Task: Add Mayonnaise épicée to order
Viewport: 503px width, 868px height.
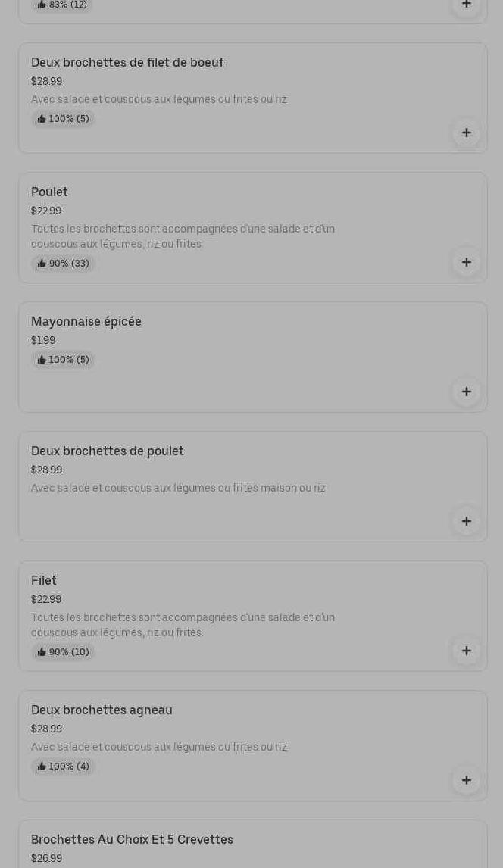Action: [x=466, y=392]
